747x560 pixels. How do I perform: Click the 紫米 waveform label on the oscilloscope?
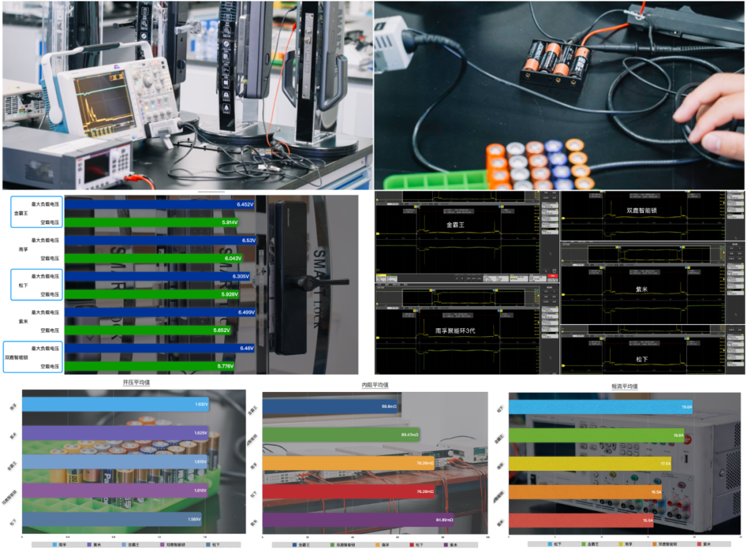click(641, 289)
